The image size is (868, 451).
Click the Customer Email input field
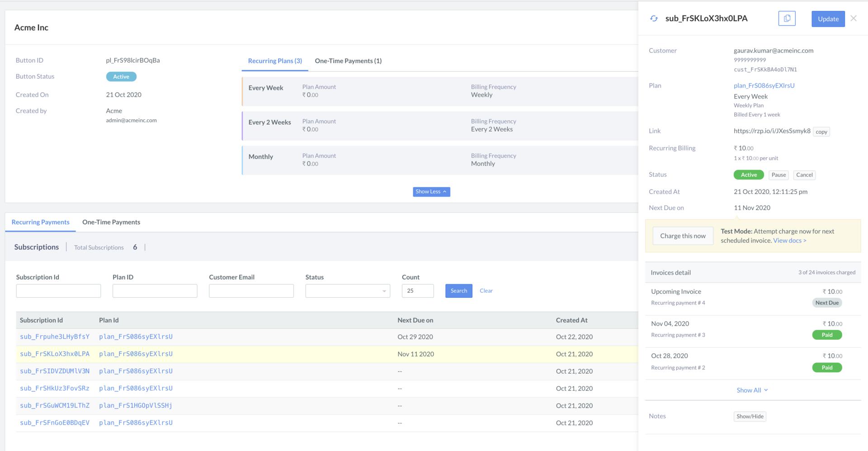click(x=251, y=291)
